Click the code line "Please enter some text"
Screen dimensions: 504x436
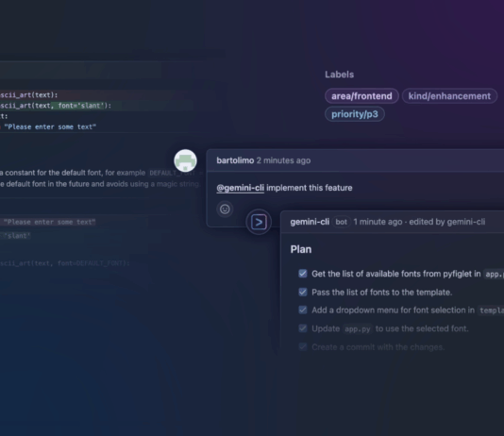coord(48,126)
